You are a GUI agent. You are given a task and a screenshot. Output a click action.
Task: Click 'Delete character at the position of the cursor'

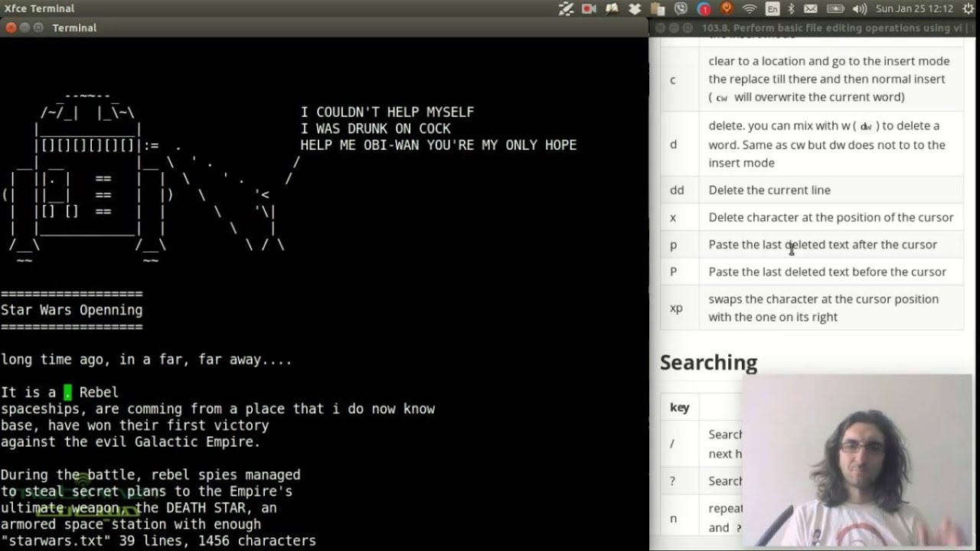tap(831, 217)
